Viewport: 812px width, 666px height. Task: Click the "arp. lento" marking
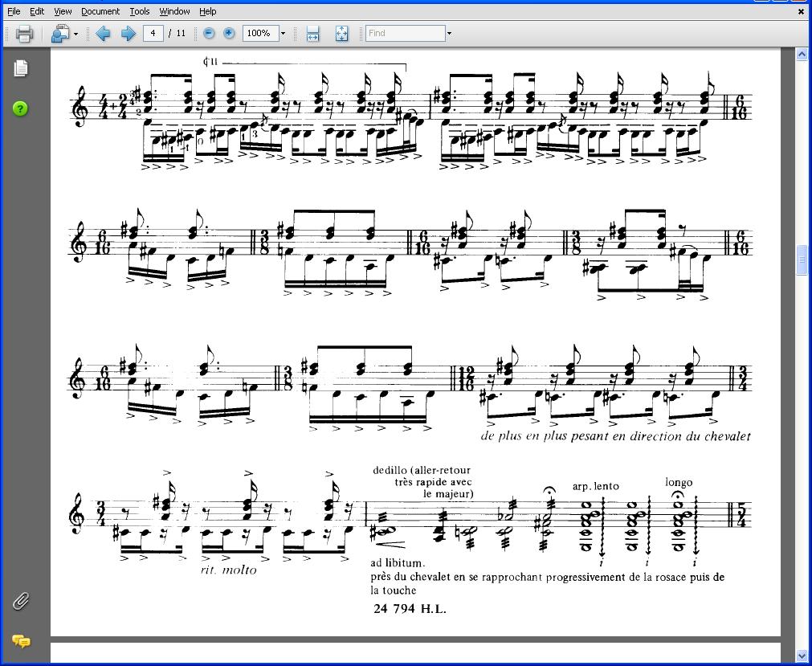(595, 486)
